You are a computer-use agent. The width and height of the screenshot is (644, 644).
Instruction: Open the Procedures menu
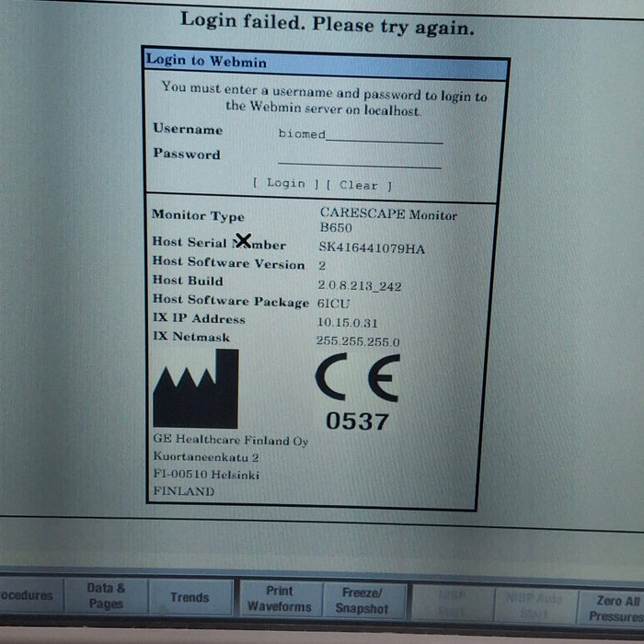pos(28,596)
